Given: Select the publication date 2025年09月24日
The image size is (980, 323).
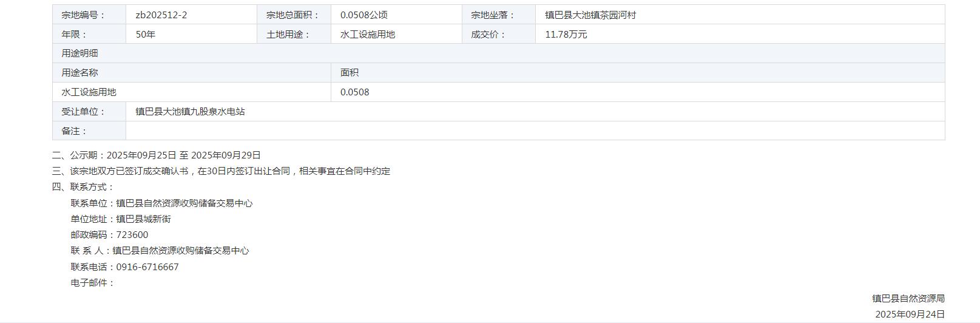Looking at the screenshot, I should click(x=910, y=314).
